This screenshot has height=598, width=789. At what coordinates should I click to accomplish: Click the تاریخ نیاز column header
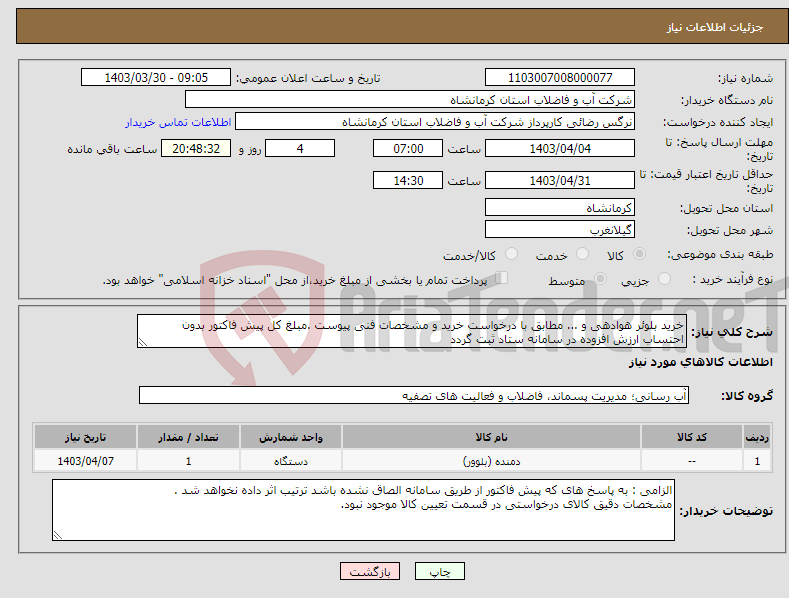click(x=86, y=437)
